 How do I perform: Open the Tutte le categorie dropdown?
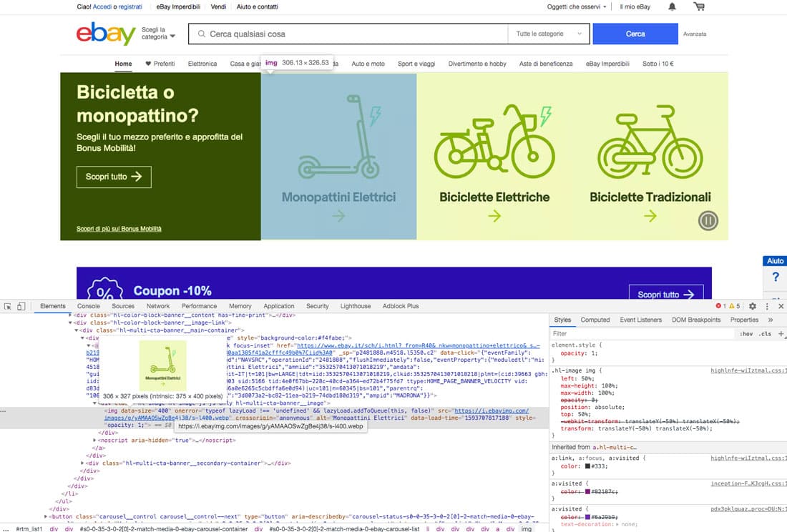pos(549,34)
